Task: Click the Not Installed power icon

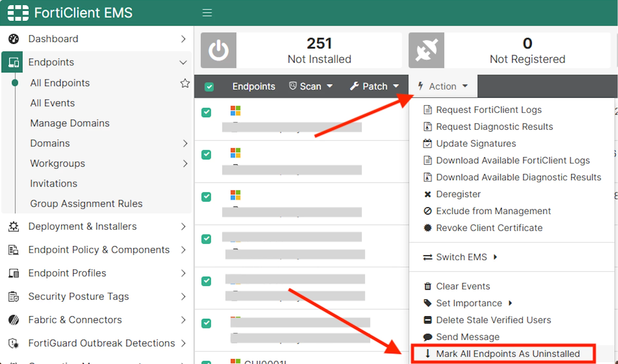Action: point(219,50)
